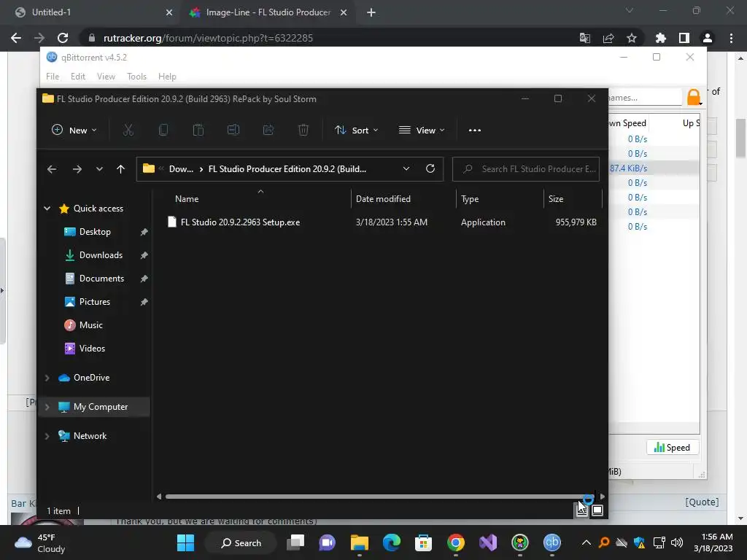
Task: Click the Rename icon in Explorer toolbar
Action: click(233, 130)
